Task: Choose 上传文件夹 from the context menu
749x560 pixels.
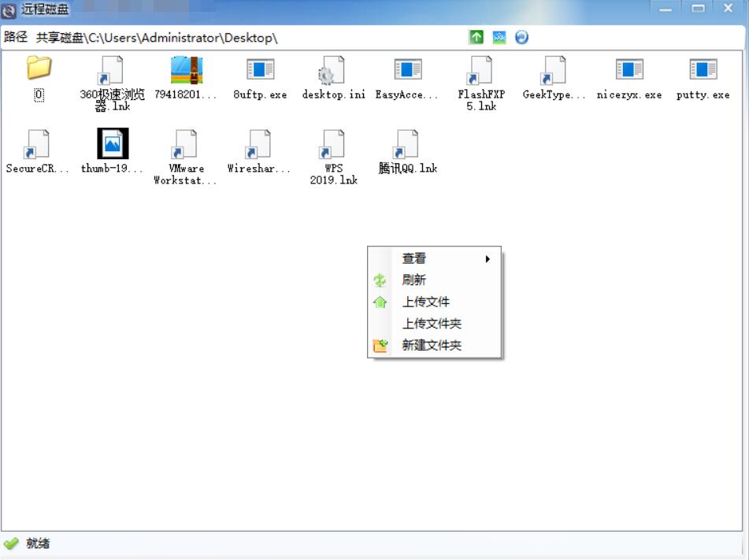Action: click(432, 324)
